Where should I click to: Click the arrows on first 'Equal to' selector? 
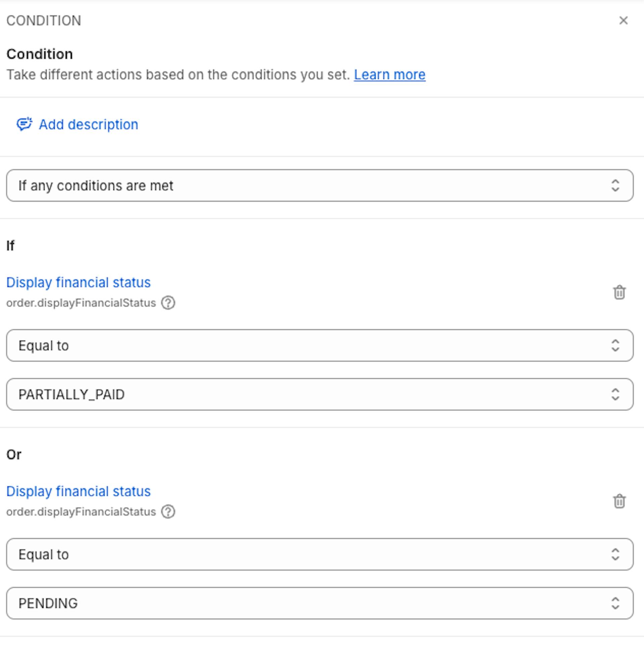615,345
